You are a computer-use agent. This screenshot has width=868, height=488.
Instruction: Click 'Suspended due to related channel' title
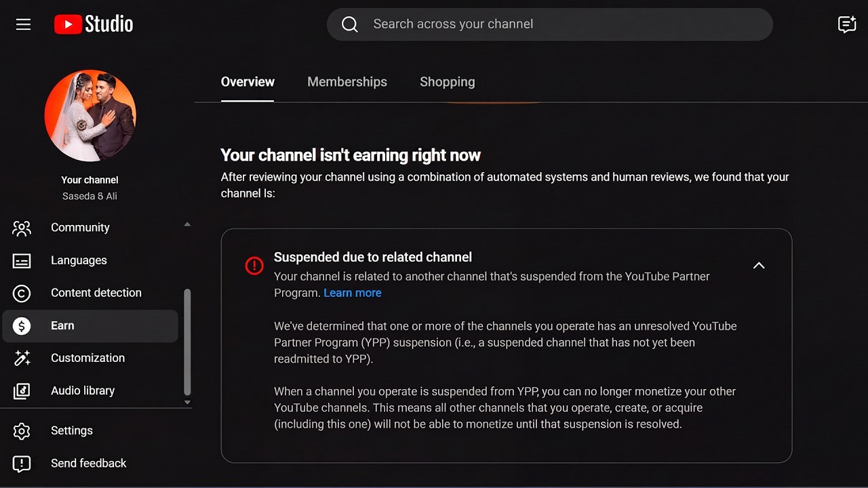pyautogui.click(x=373, y=258)
